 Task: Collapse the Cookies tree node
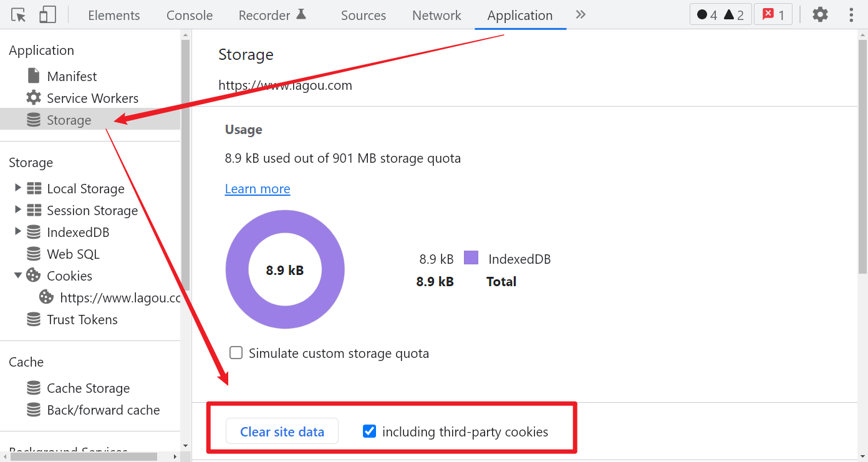click(17, 276)
